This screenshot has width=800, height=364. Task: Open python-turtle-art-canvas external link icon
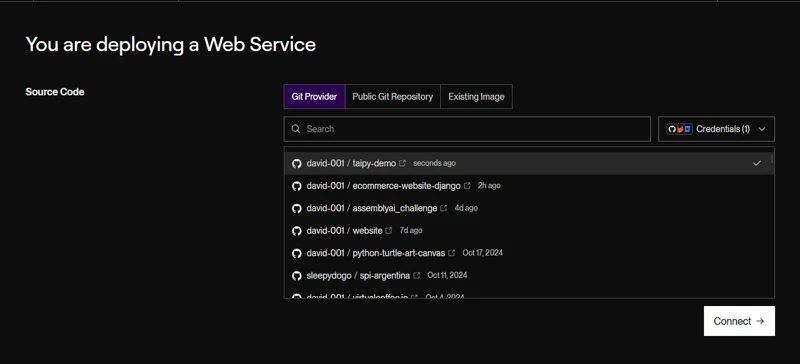point(452,253)
